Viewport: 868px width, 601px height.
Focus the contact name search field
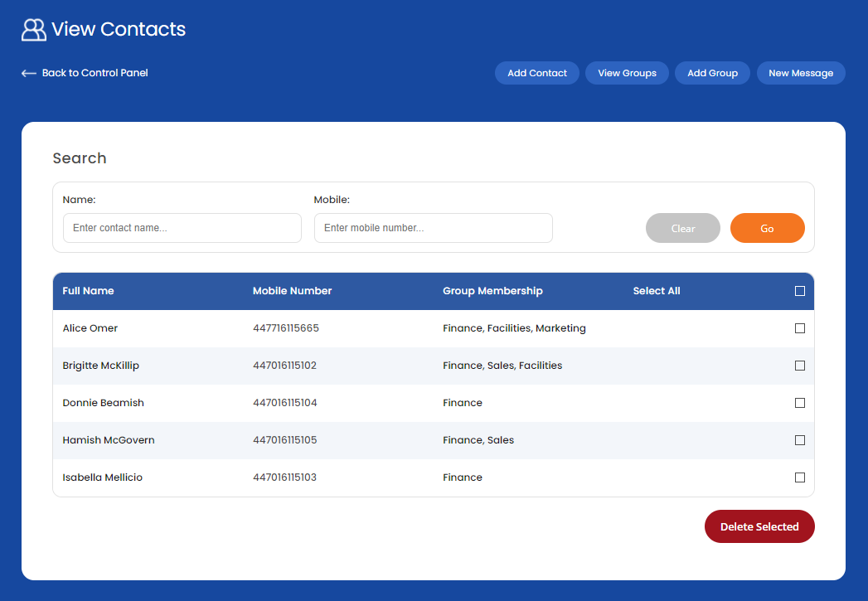(x=182, y=228)
